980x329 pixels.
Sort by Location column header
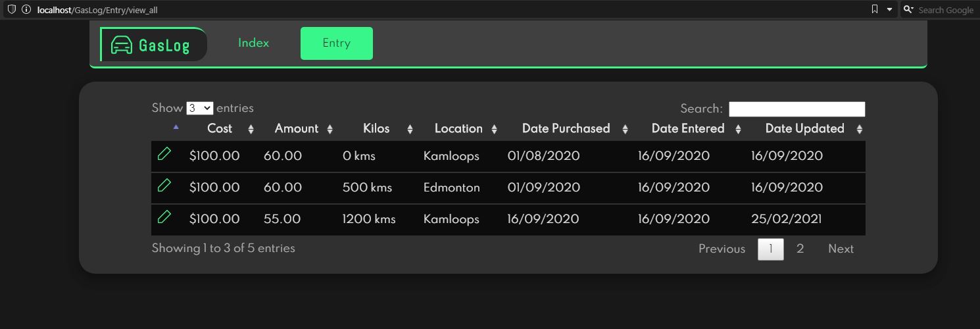(458, 129)
